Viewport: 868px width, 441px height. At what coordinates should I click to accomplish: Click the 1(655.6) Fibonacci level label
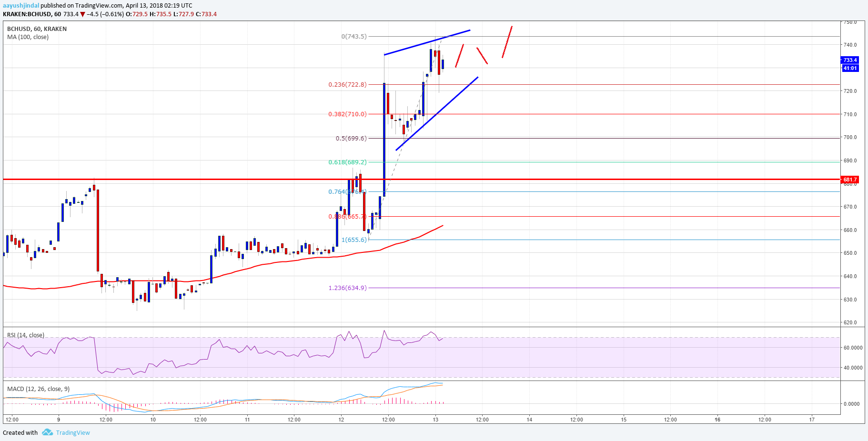click(354, 240)
